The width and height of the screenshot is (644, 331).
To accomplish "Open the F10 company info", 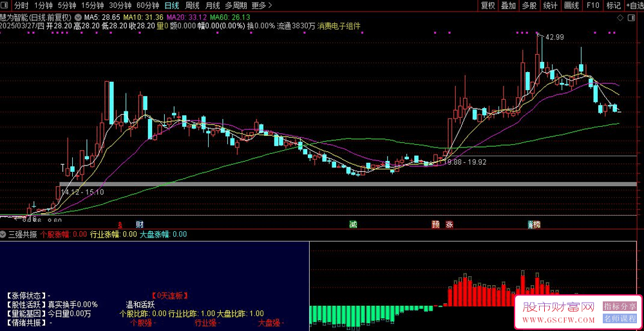I will click(592, 6).
